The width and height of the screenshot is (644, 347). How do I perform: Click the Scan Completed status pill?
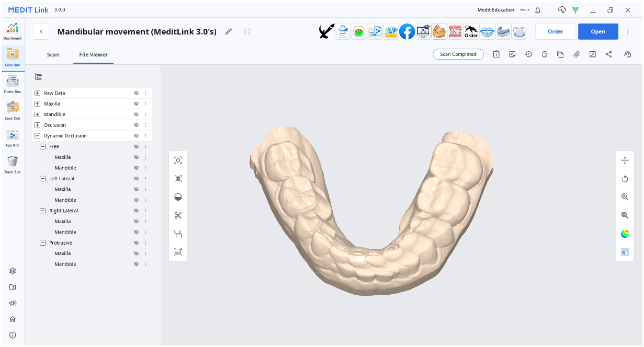tap(458, 54)
